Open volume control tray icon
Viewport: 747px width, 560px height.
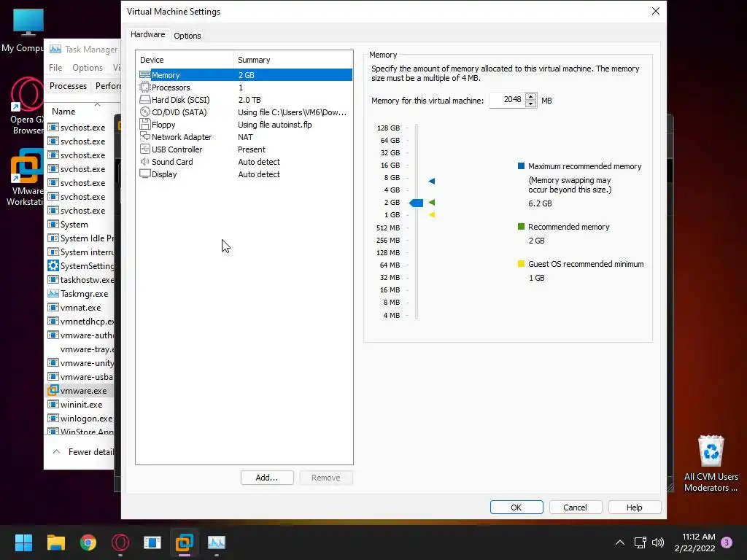pos(658,542)
